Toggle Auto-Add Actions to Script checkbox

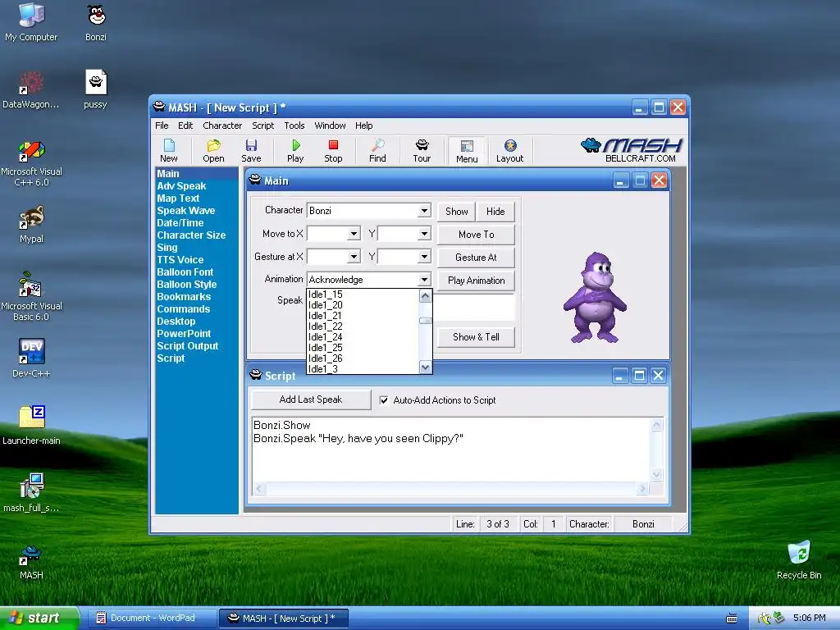384,400
